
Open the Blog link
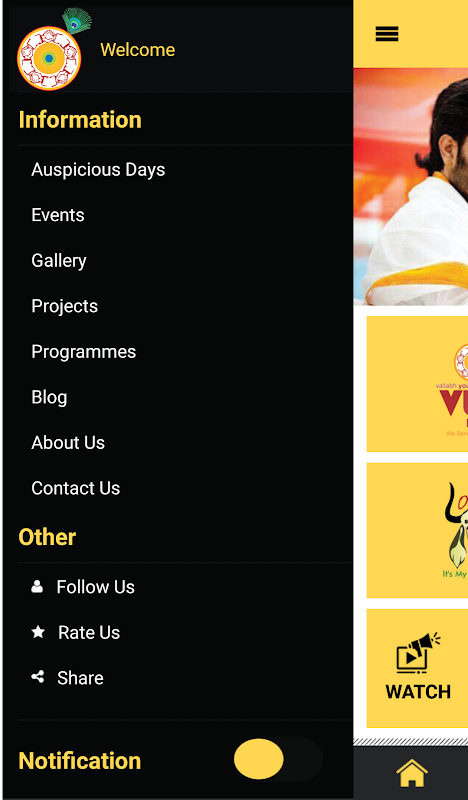point(49,397)
